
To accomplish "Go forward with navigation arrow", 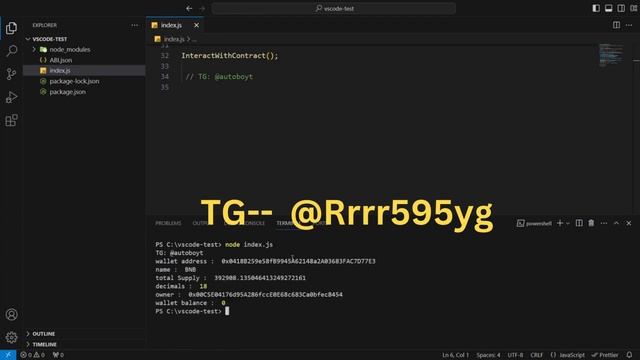I will (x=202, y=8).
